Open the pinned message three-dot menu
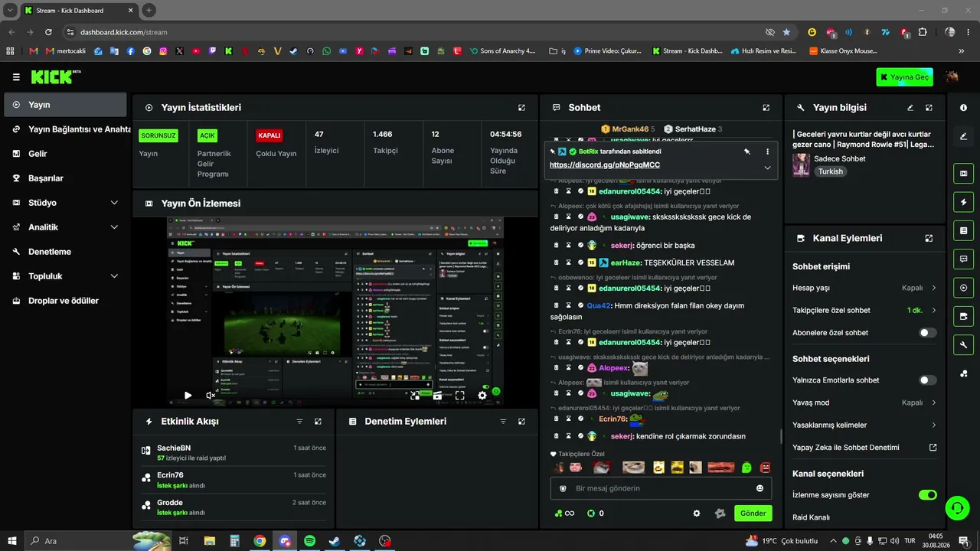The height and width of the screenshot is (551, 980). (x=767, y=152)
